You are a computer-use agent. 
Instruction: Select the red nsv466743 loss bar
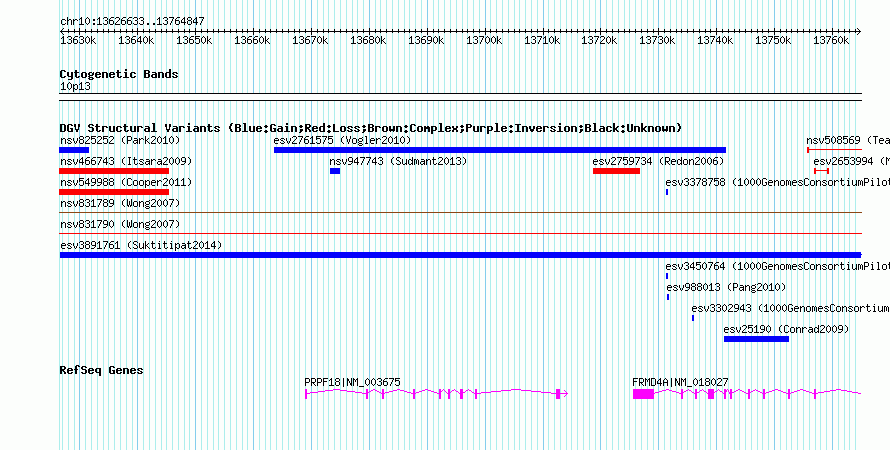(114, 171)
